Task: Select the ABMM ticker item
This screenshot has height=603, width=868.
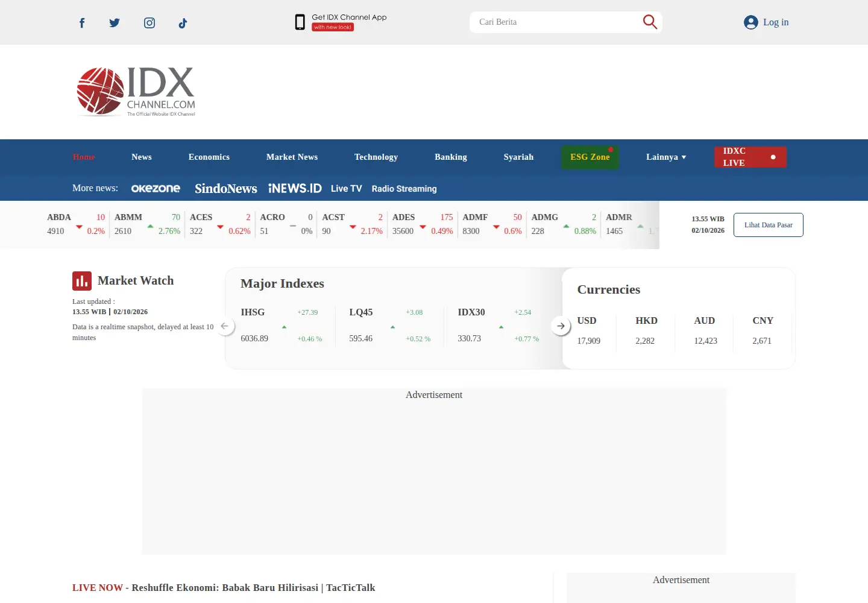Action: point(147,224)
